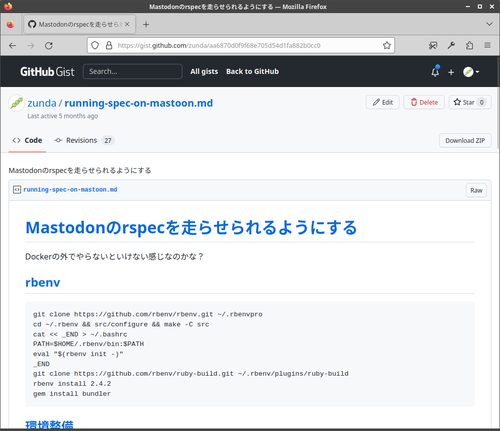Click the 'eval "$(rbenv init -)"' line
The width and height of the screenshot is (500, 431).
point(78,354)
